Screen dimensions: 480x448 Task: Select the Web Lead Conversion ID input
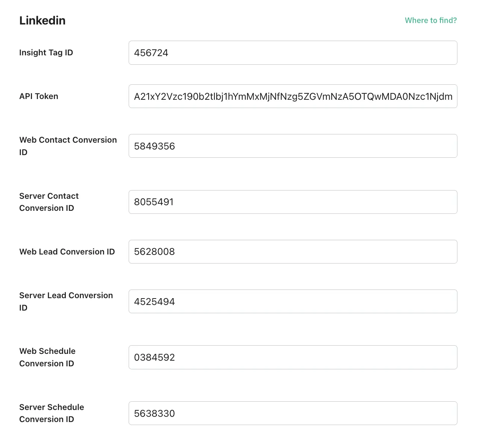coord(293,251)
